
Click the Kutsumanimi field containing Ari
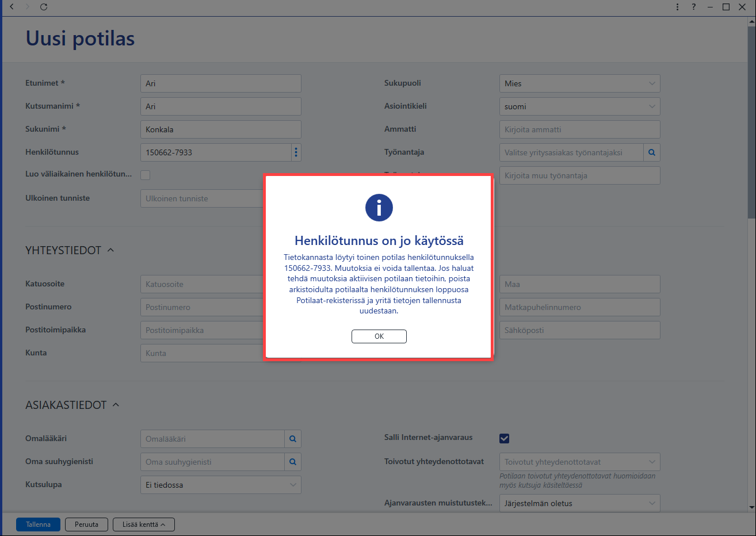coord(221,106)
